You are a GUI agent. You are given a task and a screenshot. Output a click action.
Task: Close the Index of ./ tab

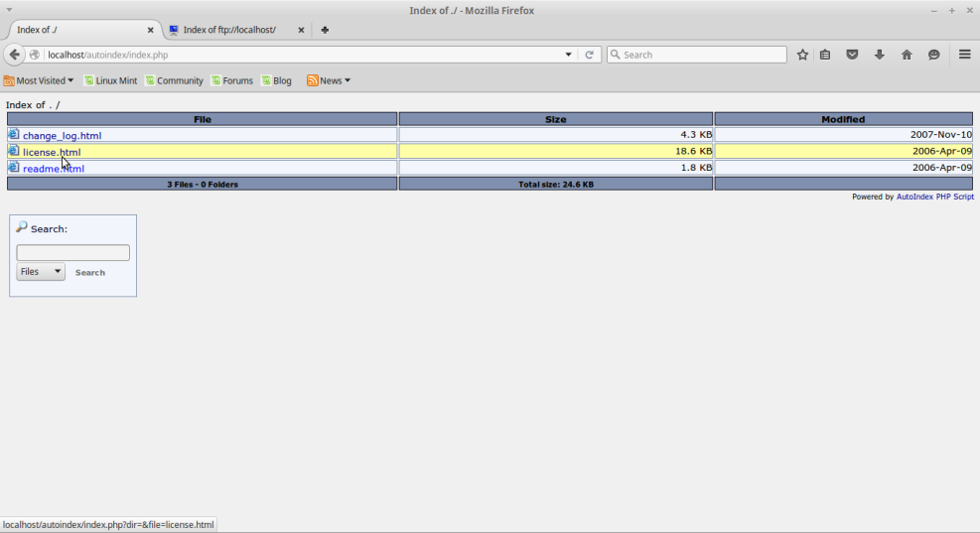[151, 30]
